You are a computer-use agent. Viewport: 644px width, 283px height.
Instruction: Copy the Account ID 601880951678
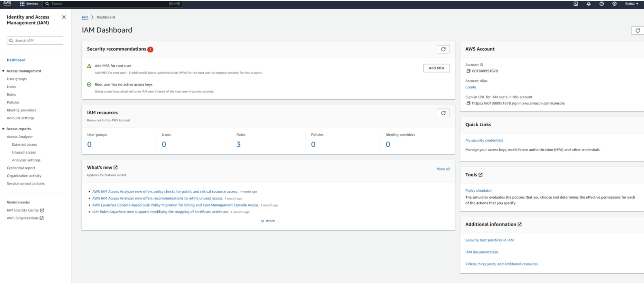pyautogui.click(x=468, y=71)
